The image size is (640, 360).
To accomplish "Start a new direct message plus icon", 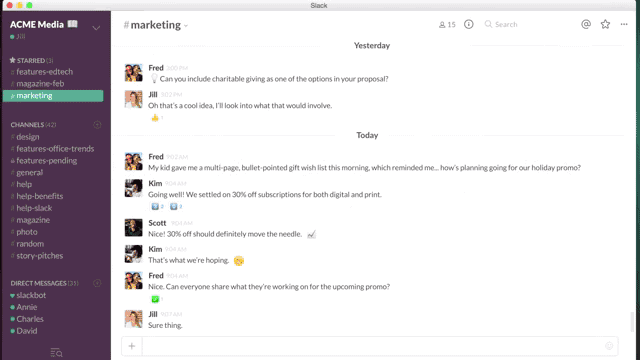I will (97, 283).
